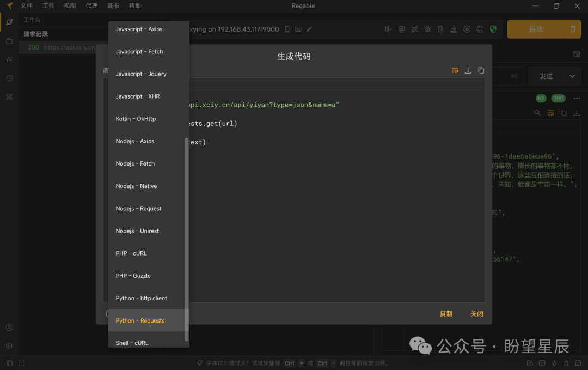The width and height of the screenshot is (588, 370).
Task: Click the crossed cube icon below 启动
Action: pos(577,54)
